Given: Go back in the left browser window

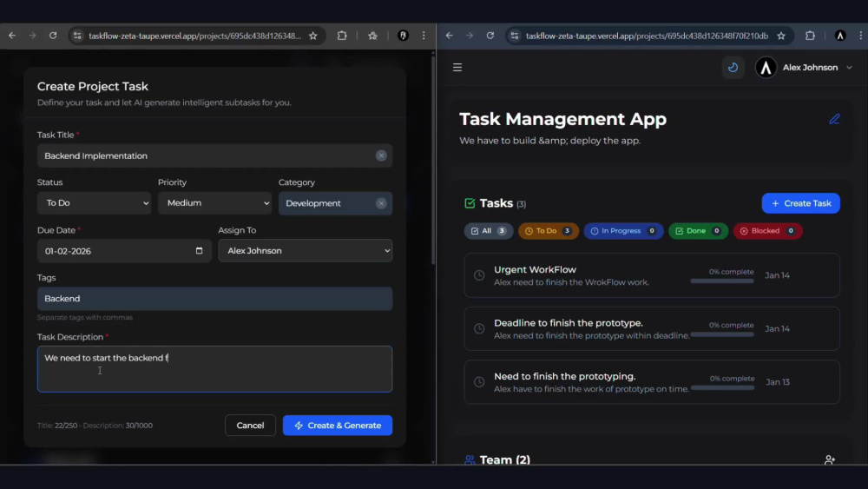Looking at the screenshot, I should [12, 36].
